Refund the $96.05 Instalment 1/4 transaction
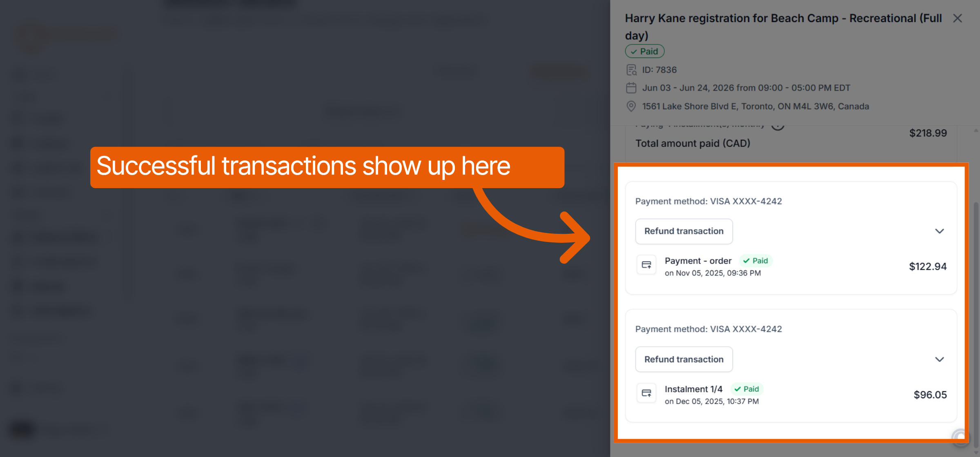The height and width of the screenshot is (457, 980). pos(684,359)
